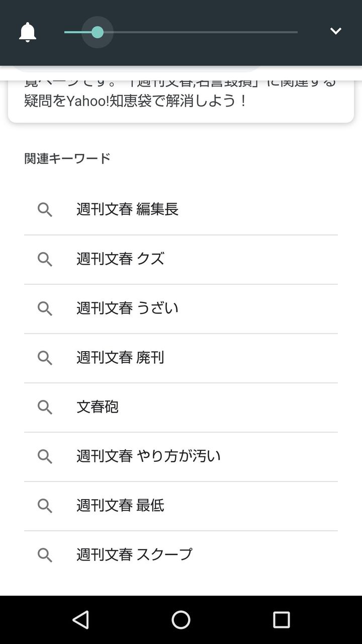
Task: Open 週刊文春 スクープ keyword result
Action: [134, 554]
